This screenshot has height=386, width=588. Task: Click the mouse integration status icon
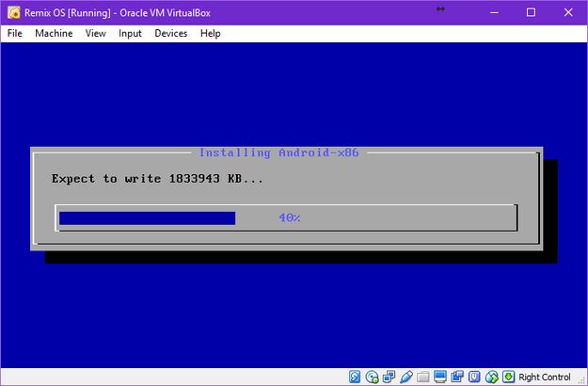tap(492, 377)
